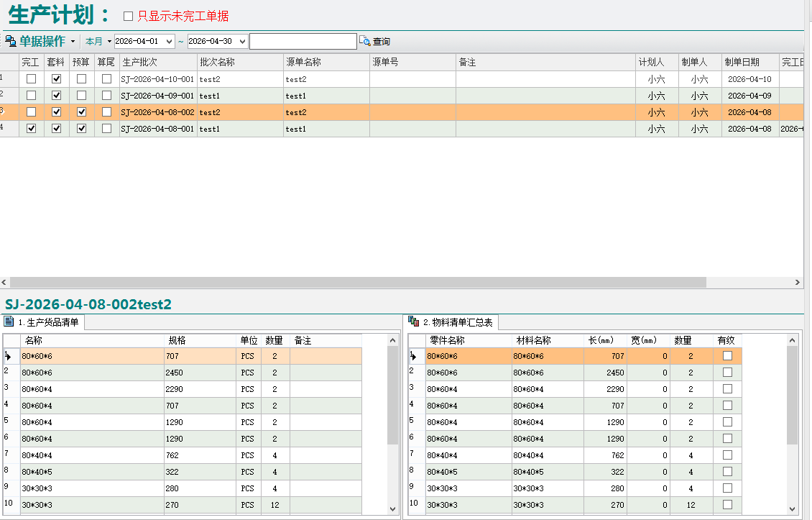
Task: Expand the start date 2026-04-01 dropdown
Action: [169, 42]
